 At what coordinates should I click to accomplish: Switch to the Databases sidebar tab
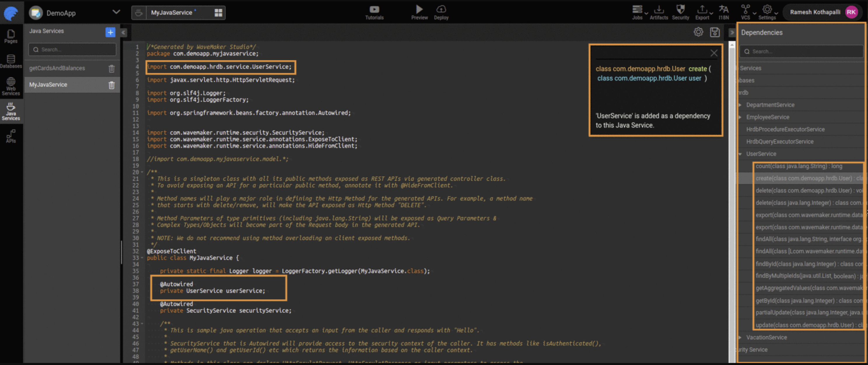tap(11, 61)
